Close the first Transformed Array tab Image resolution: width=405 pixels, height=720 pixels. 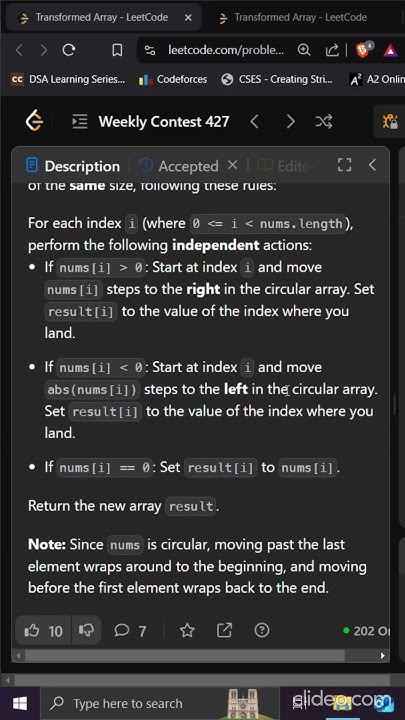point(188,17)
